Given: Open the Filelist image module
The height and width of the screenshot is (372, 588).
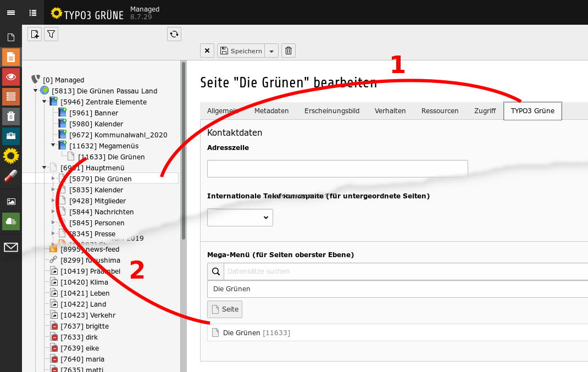Looking at the screenshot, I should [11, 202].
